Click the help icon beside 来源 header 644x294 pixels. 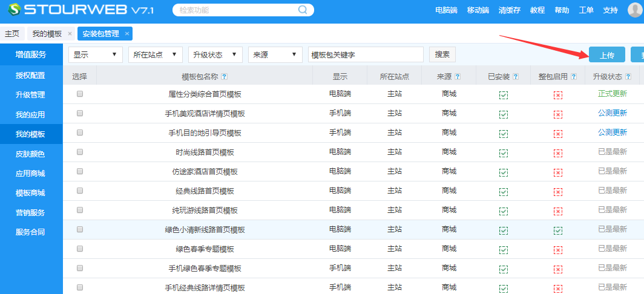(458, 77)
